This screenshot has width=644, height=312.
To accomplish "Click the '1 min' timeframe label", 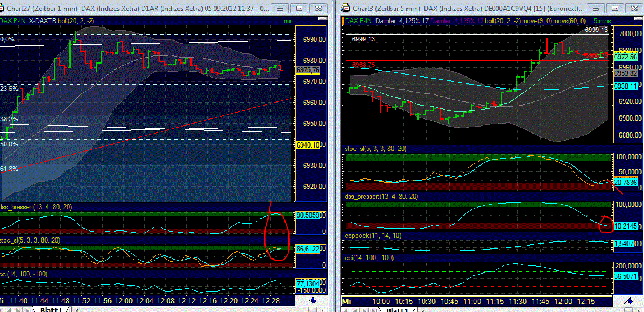I will point(287,21).
